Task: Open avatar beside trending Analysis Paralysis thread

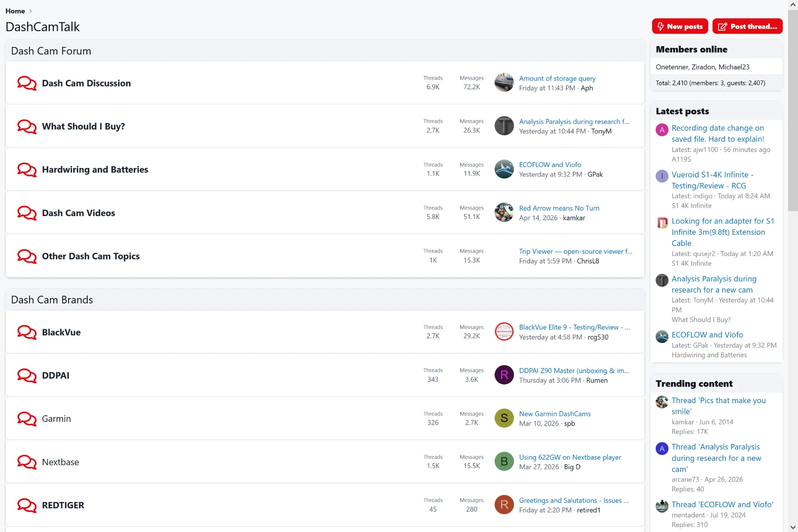Action: click(662, 448)
